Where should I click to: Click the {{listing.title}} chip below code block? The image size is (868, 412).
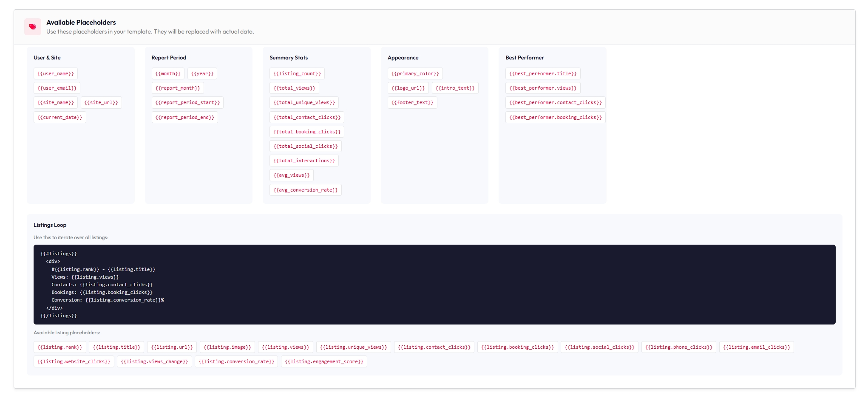pyautogui.click(x=116, y=347)
